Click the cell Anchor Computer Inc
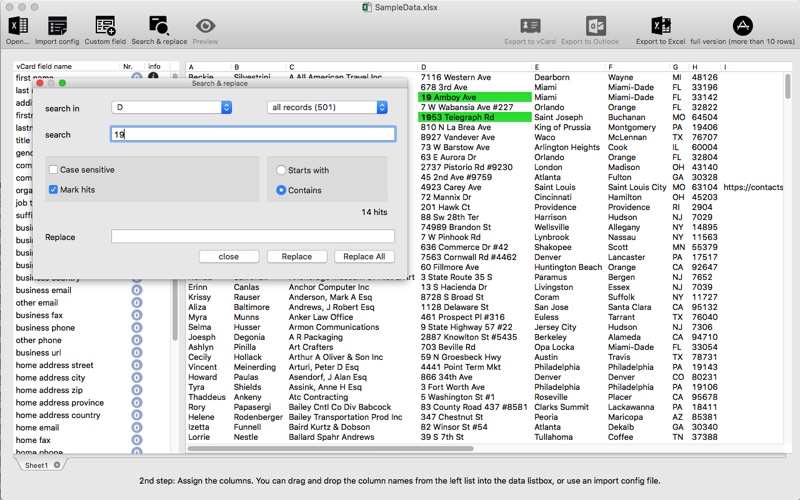Screen dimensions: 800x500 click(329, 287)
